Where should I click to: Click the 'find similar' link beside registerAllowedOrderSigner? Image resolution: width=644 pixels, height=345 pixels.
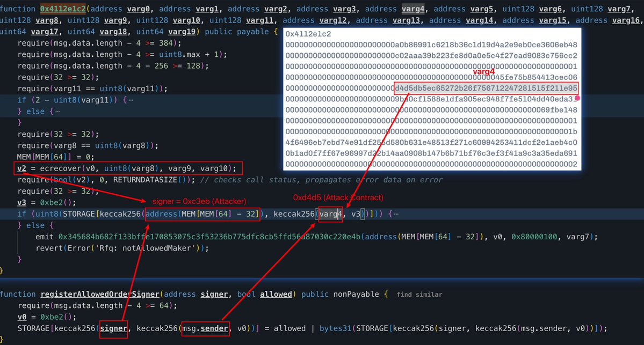[x=419, y=295]
